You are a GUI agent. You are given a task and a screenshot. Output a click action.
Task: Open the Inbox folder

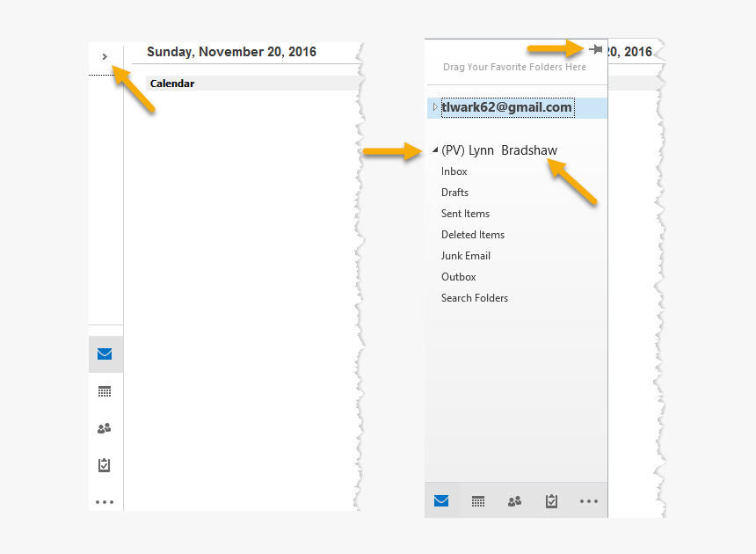click(x=454, y=171)
